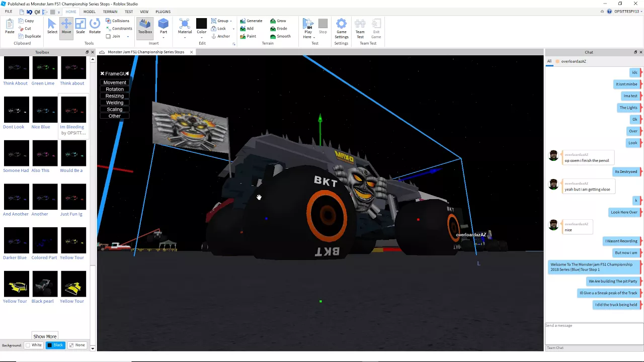644x362 pixels.
Task: Open the Play Here dropdown arrow
Action: coord(314,37)
